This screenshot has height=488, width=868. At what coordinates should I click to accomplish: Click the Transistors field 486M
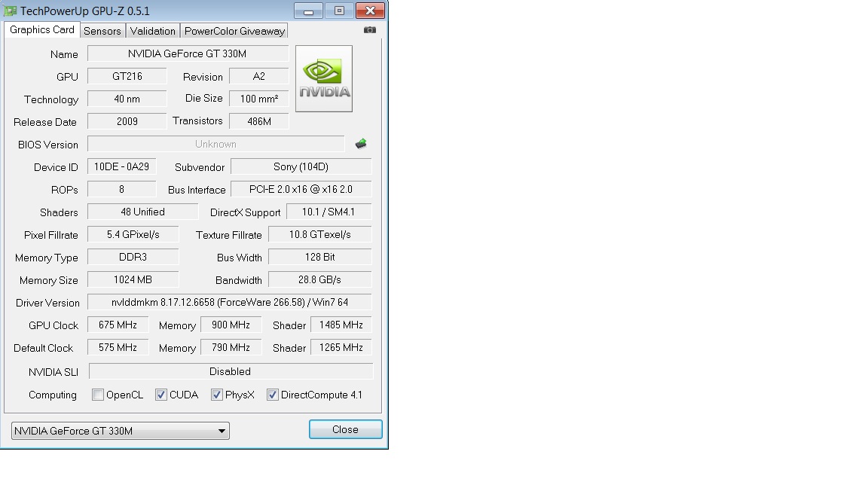coord(259,121)
